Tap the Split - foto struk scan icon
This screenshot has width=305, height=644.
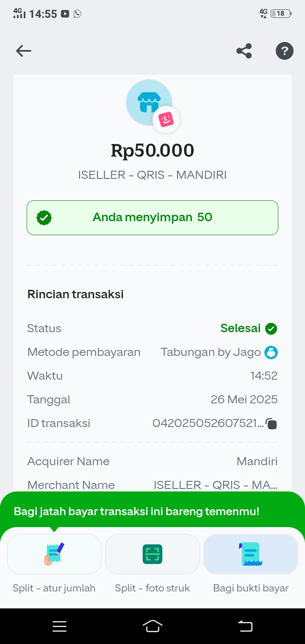point(152,554)
